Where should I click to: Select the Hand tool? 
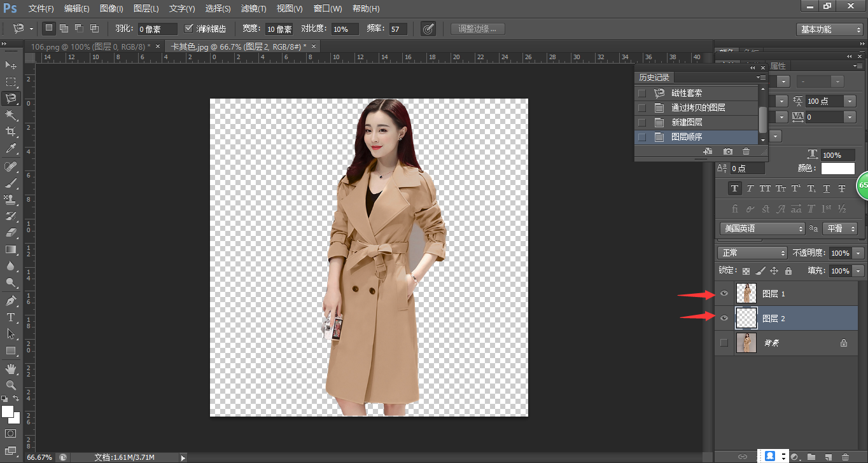11,368
